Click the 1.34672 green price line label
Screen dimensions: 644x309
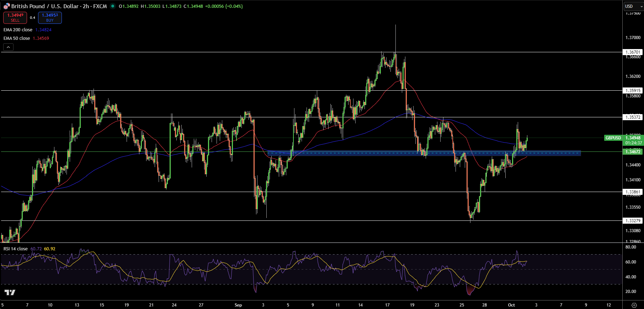(633, 152)
